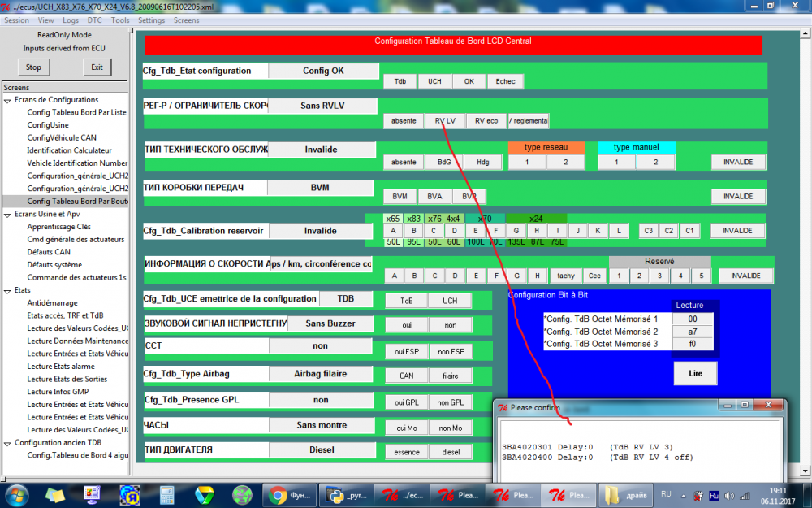
Task: Collapse the 'Configuration ancien TDB' tree node
Action: [x=8, y=443]
